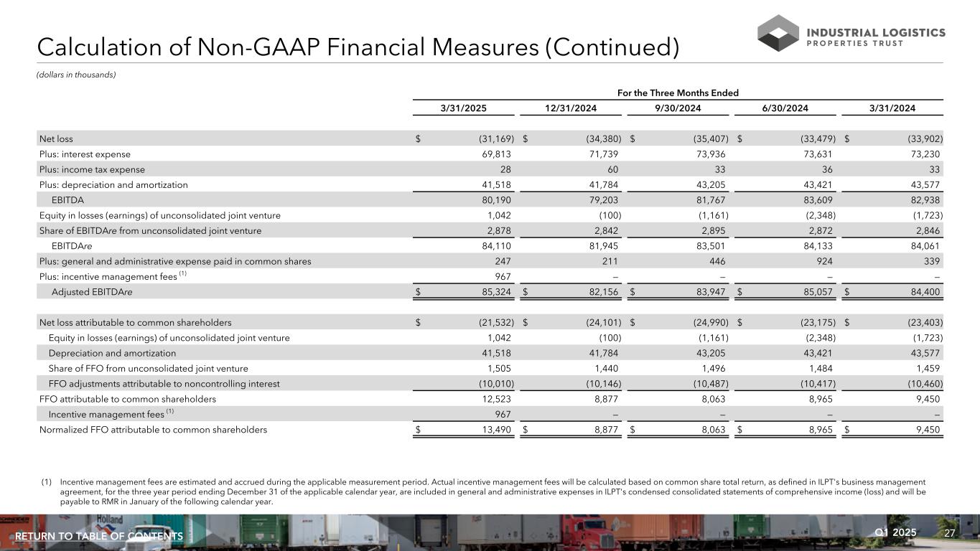980x551 pixels.
Task: Select the Plus: interest expense row label
Action: [85, 154]
